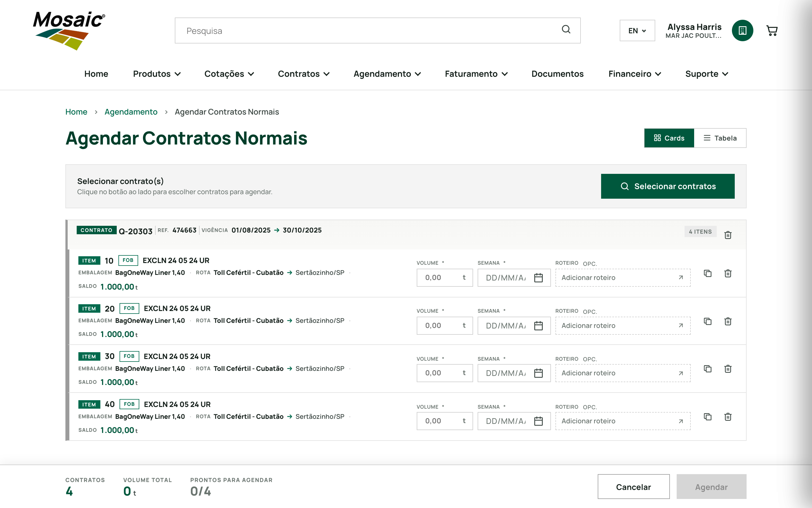Click the Agendar Contratos Normais breadcrumb text
Image resolution: width=812 pixels, height=508 pixels.
point(227,112)
